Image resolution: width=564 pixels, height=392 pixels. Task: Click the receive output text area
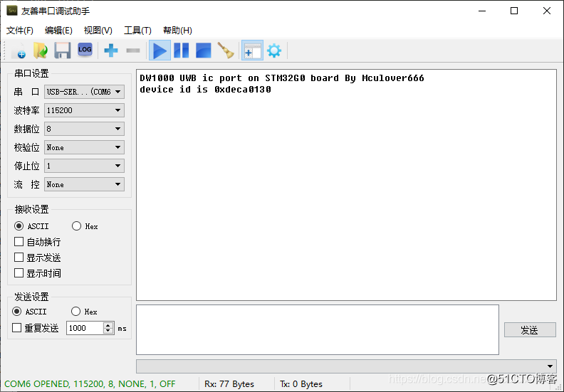point(346,185)
